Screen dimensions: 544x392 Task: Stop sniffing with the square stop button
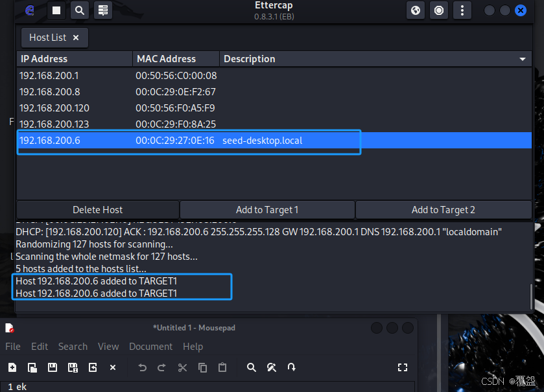click(x=56, y=10)
